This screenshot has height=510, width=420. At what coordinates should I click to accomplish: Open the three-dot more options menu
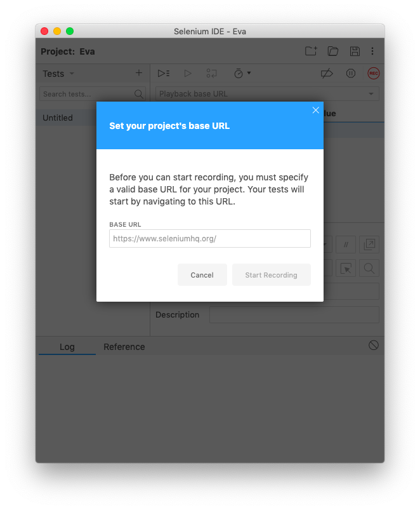[372, 51]
